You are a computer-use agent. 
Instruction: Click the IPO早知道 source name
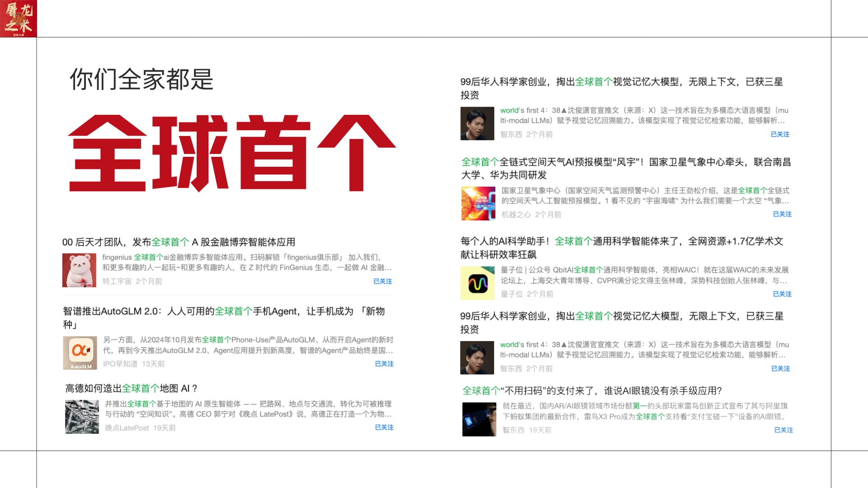[x=120, y=364]
